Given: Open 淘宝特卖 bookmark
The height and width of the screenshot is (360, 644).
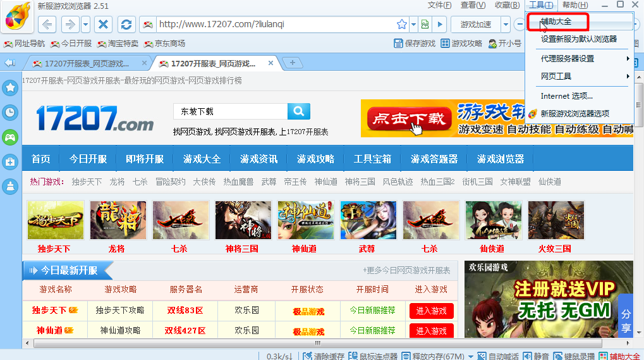Looking at the screenshot, I should [118, 44].
